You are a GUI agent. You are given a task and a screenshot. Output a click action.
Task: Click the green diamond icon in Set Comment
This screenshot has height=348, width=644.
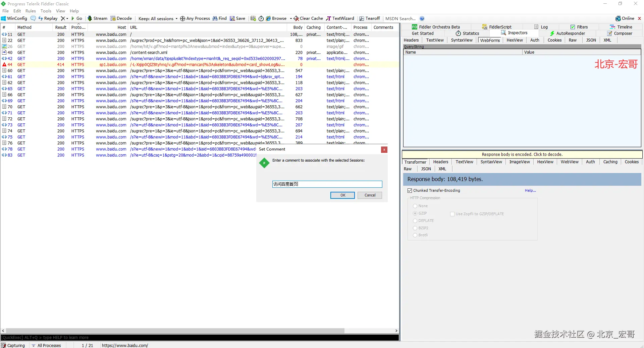pos(264,163)
